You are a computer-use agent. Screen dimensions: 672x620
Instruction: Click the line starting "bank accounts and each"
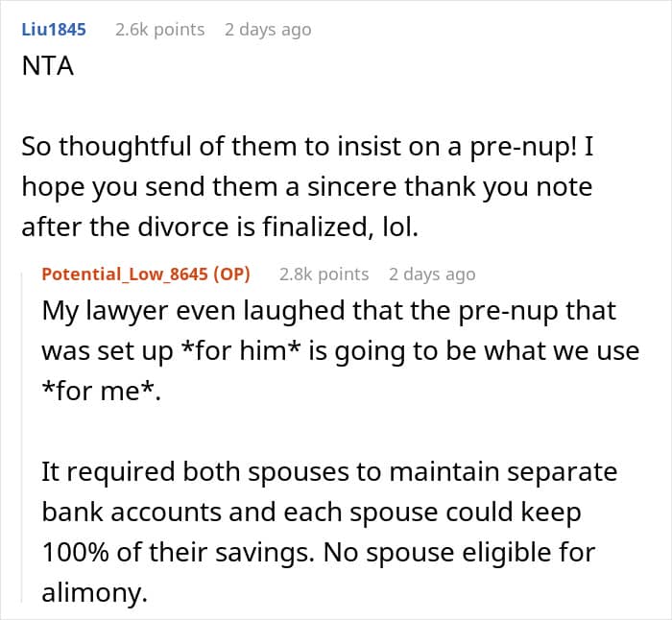pos(311,513)
